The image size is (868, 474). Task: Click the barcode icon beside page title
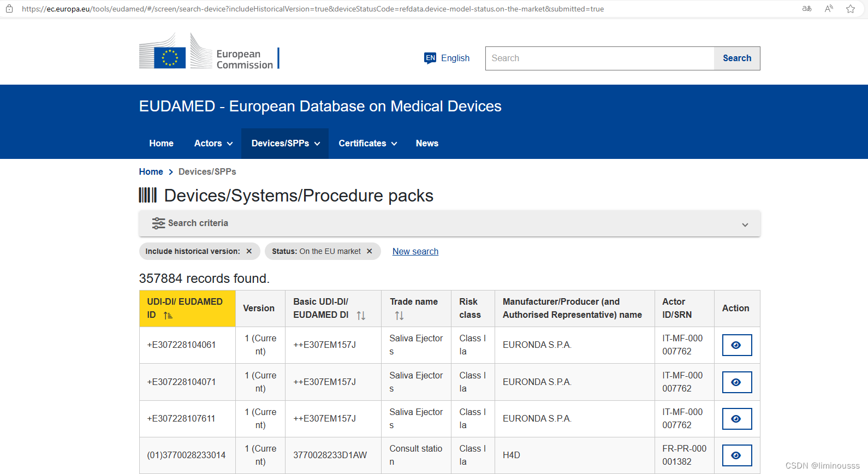[147, 195]
